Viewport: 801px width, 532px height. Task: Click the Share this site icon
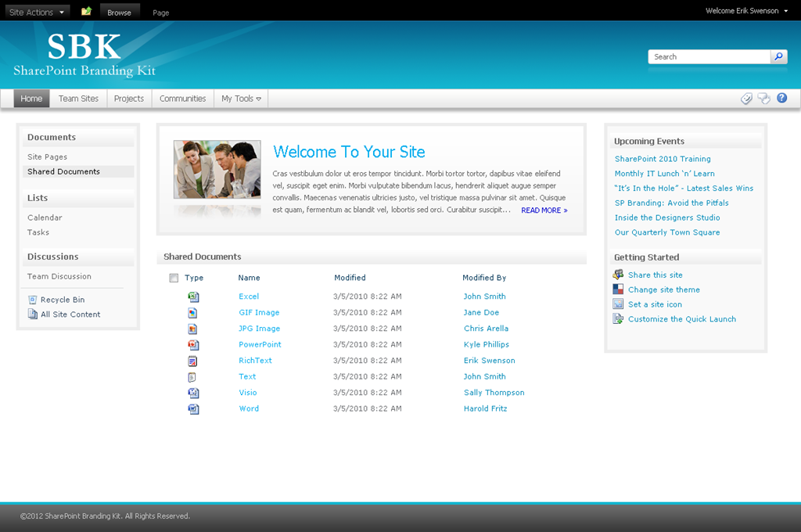[x=618, y=275]
